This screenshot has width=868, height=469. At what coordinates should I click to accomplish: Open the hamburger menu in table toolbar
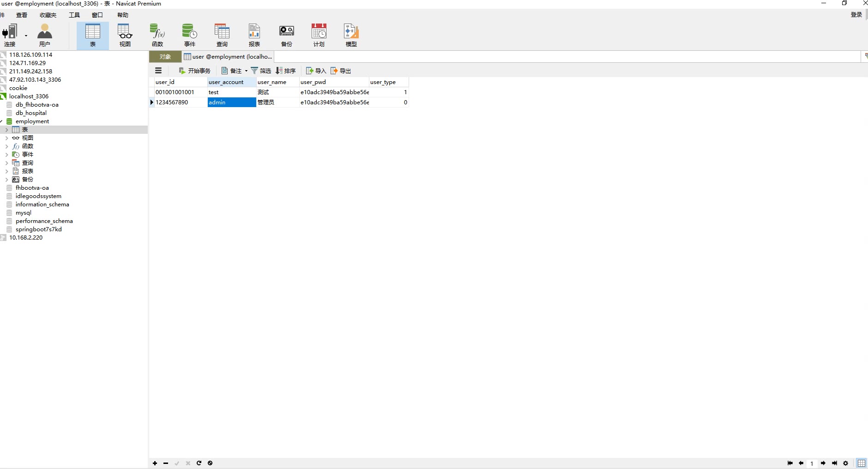pos(158,71)
